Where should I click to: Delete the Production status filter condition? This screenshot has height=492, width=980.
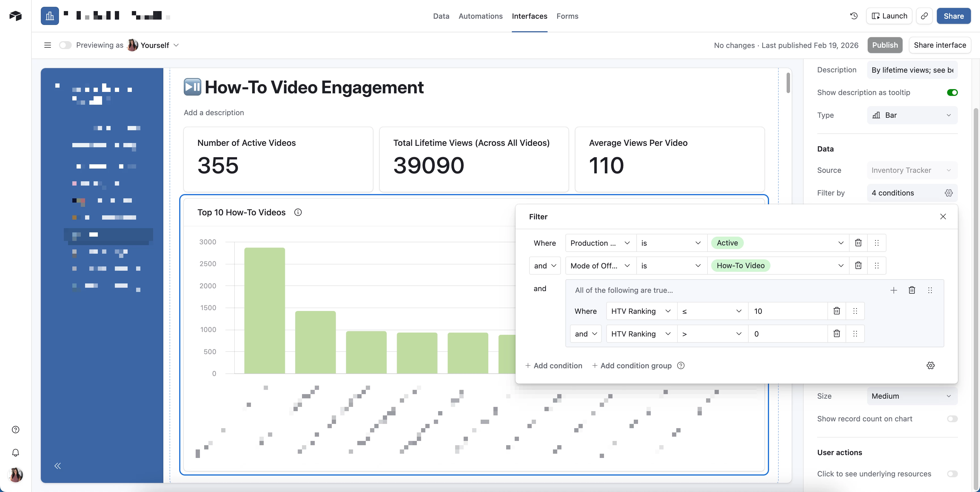pos(858,243)
